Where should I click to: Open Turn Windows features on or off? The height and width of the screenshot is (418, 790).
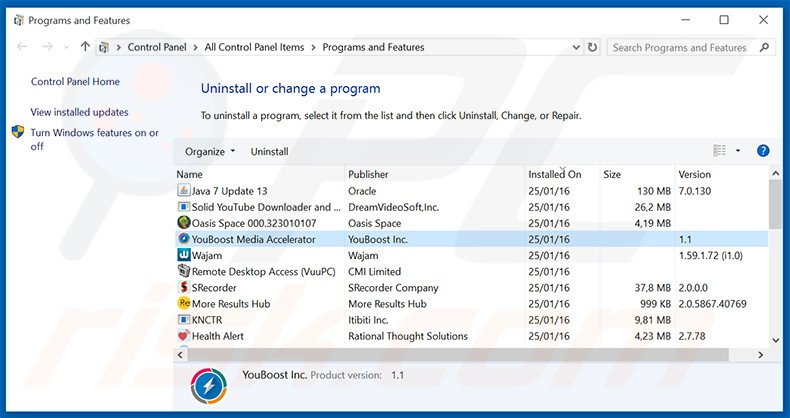94,140
